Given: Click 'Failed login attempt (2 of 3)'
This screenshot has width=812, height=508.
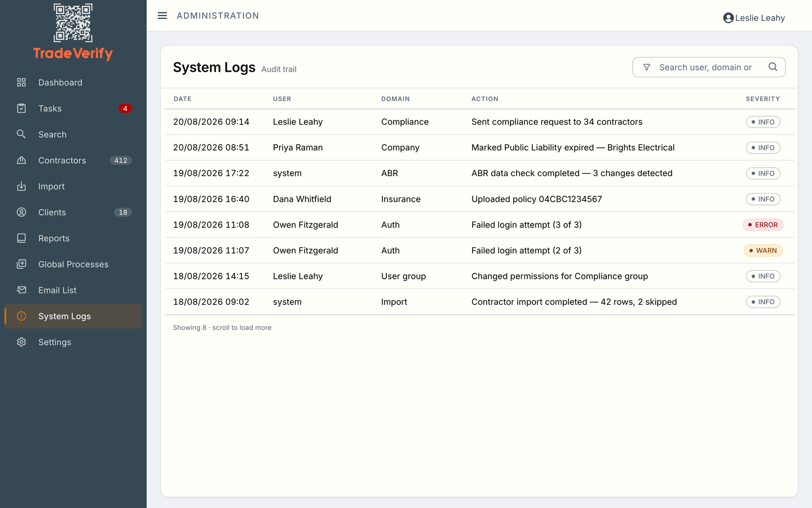Looking at the screenshot, I should click(x=527, y=251).
